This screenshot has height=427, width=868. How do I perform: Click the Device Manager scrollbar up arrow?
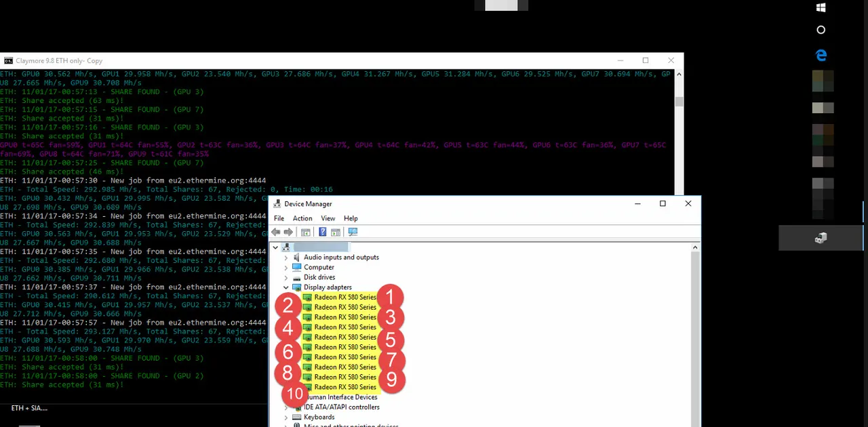pos(695,247)
